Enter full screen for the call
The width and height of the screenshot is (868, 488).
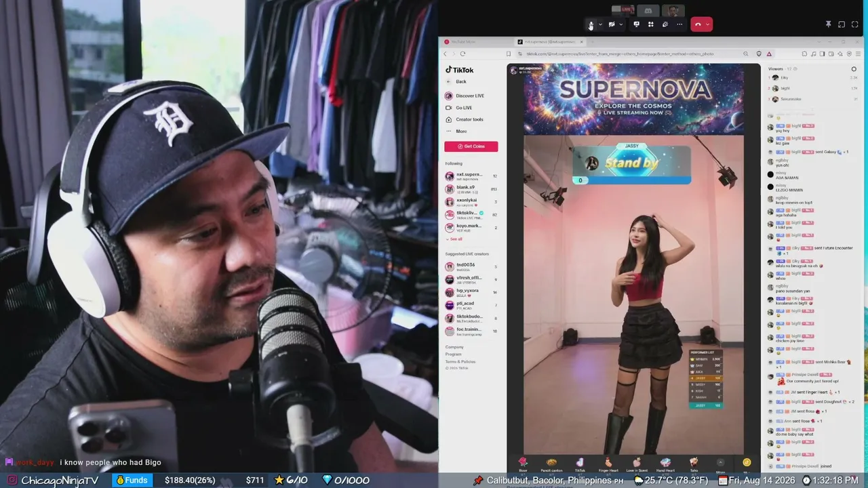tap(855, 24)
